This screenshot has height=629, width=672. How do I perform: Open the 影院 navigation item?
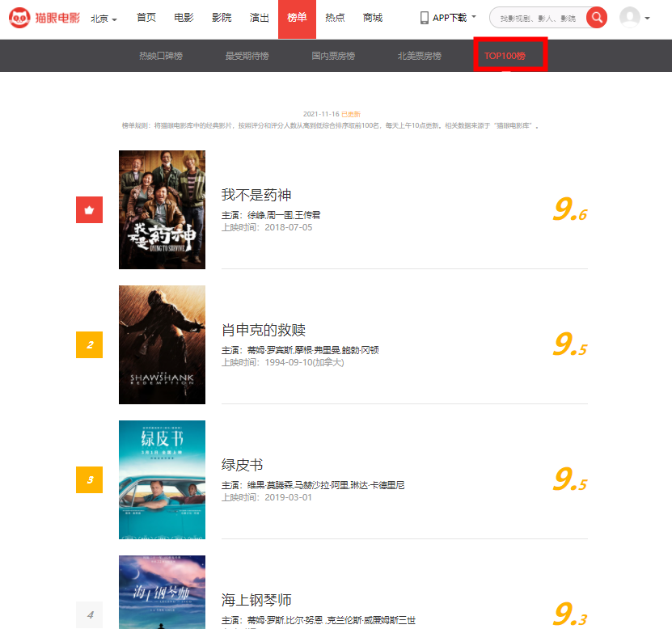(222, 18)
